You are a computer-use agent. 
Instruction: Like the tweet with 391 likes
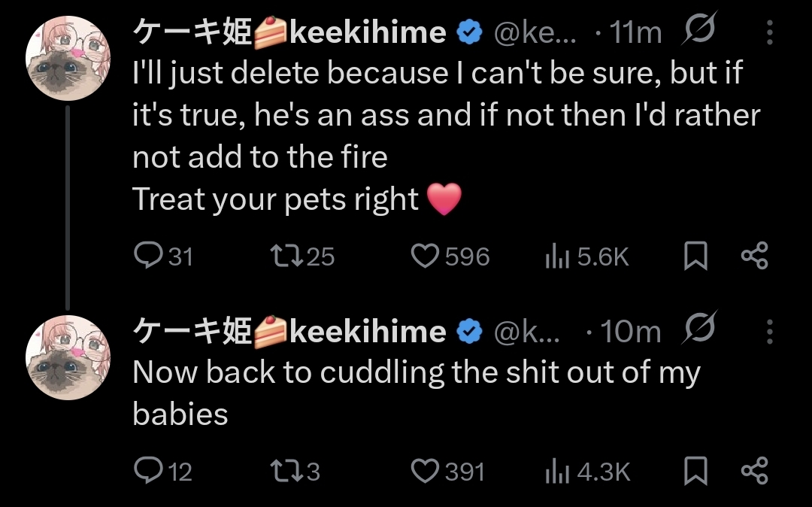(x=426, y=472)
